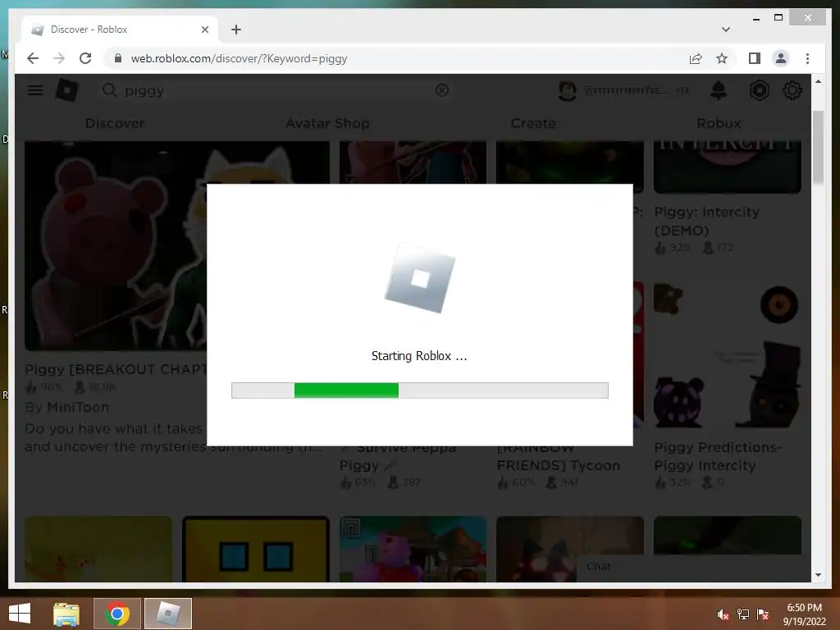Open the Create nav link

(x=533, y=123)
